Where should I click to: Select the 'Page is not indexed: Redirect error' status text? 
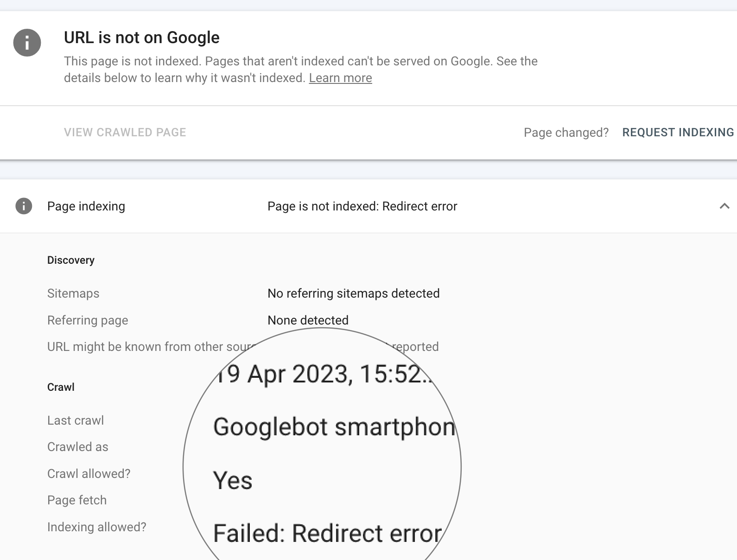tap(362, 206)
